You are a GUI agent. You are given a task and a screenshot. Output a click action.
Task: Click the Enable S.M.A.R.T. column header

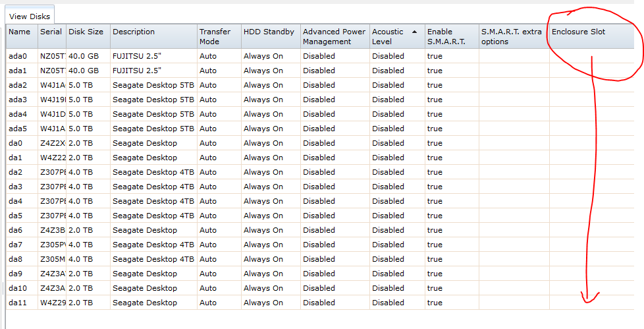pyautogui.click(x=452, y=37)
